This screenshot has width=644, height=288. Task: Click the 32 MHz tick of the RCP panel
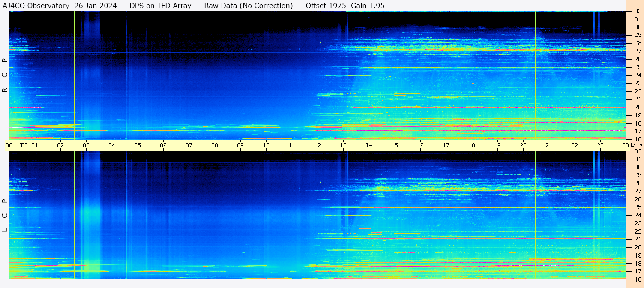(x=637, y=12)
